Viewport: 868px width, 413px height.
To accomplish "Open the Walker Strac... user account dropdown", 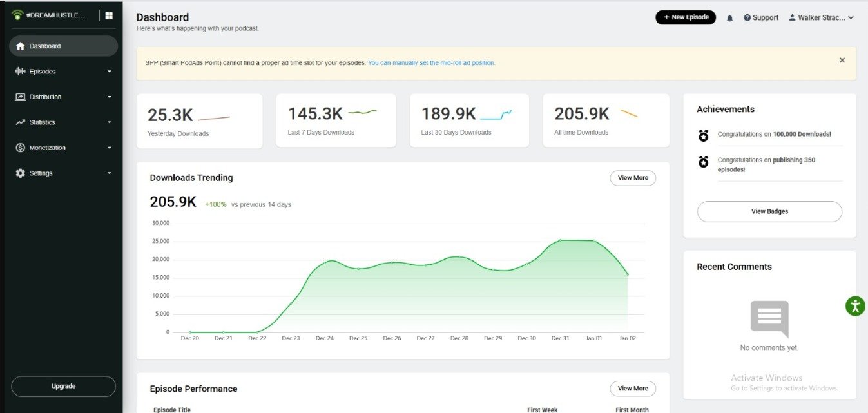I will (x=821, y=18).
